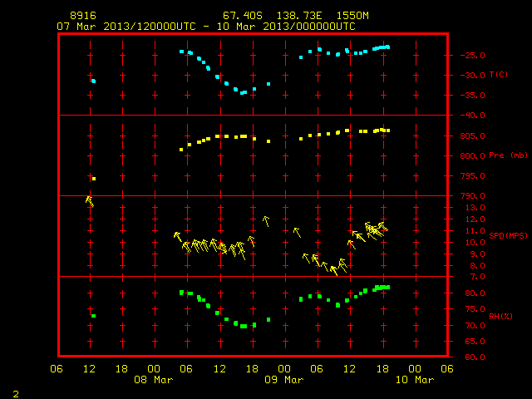This screenshot has width=532, height=399.
Task: Click the SPD(MPS) axis label
Action: [508, 235]
